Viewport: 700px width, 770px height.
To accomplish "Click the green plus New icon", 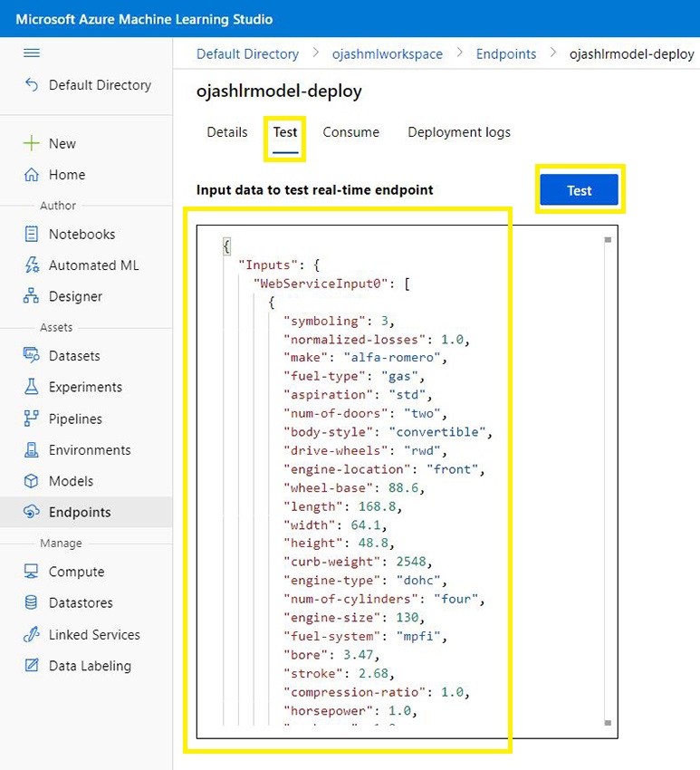I will click(32, 143).
